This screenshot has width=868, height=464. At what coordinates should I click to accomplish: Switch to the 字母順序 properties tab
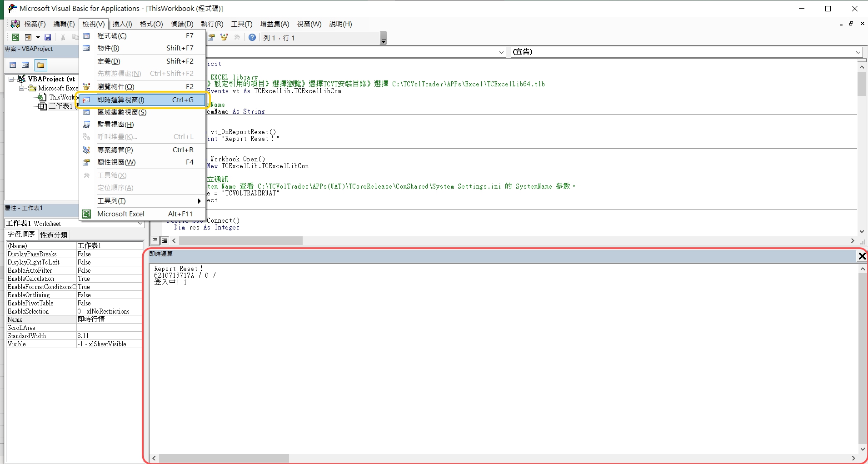(x=21, y=234)
